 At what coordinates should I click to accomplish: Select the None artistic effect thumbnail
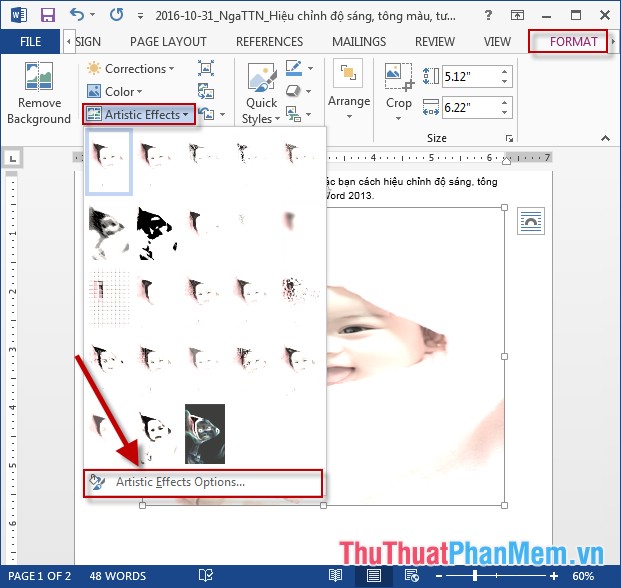click(x=109, y=162)
